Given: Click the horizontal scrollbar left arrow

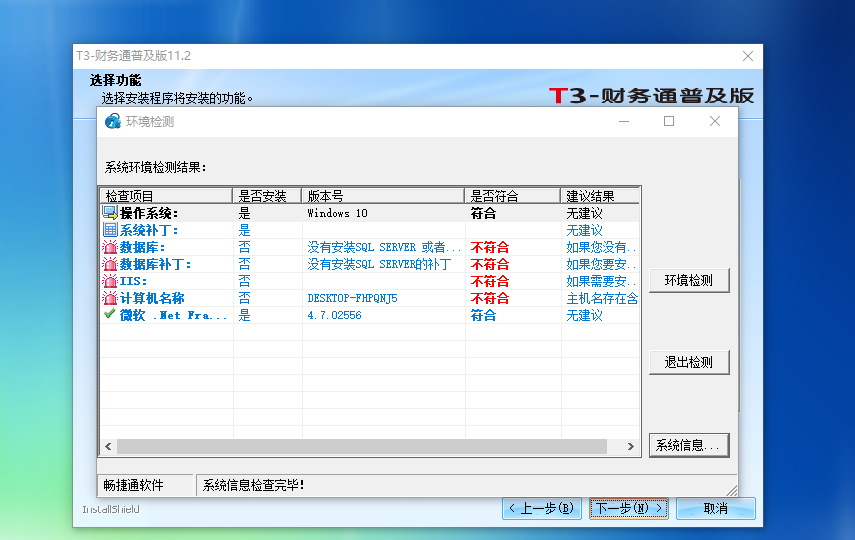Looking at the screenshot, I should [x=108, y=446].
